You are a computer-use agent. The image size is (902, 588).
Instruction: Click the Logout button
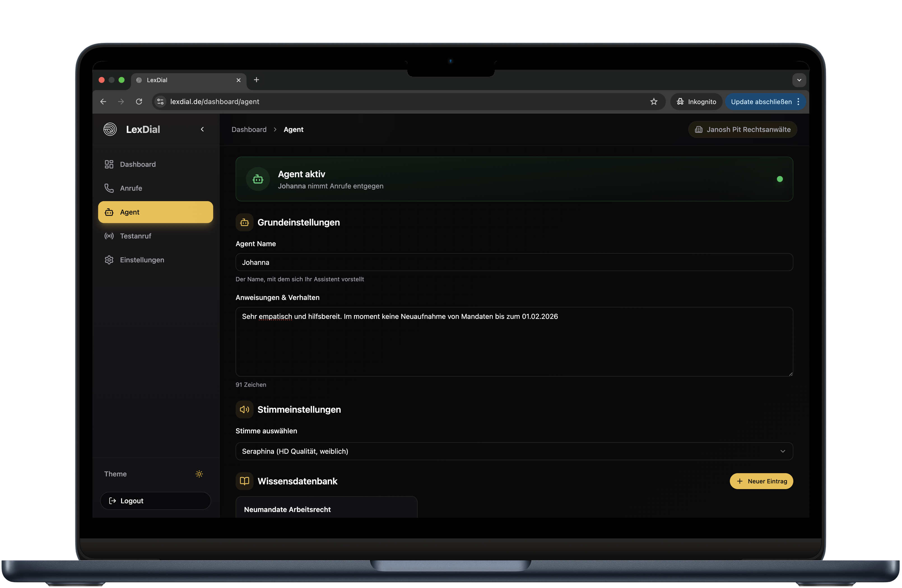click(x=155, y=500)
